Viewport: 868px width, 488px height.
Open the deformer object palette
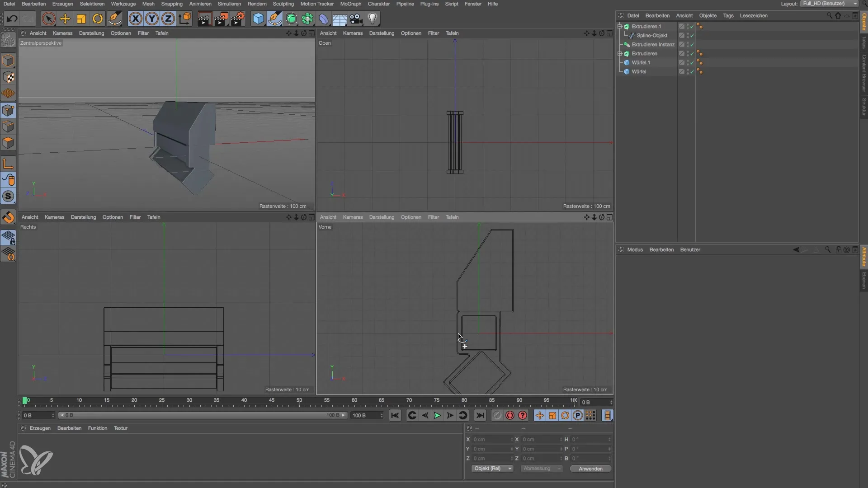pos(324,19)
